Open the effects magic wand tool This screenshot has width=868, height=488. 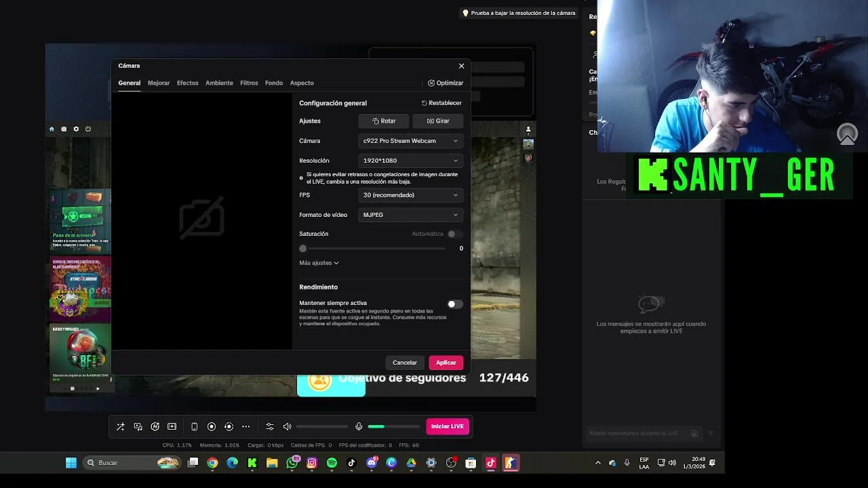[121, 426]
